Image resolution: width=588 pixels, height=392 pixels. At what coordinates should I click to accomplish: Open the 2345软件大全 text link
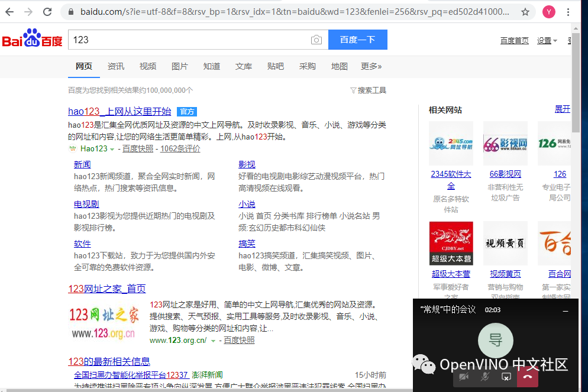[451, 180]
